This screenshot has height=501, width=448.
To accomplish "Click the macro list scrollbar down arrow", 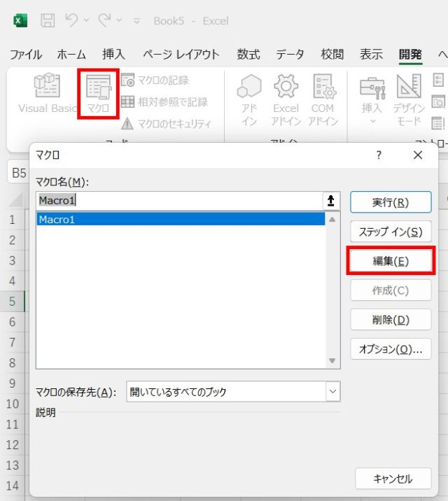I will pyautogui.click(x=332, y=361).
